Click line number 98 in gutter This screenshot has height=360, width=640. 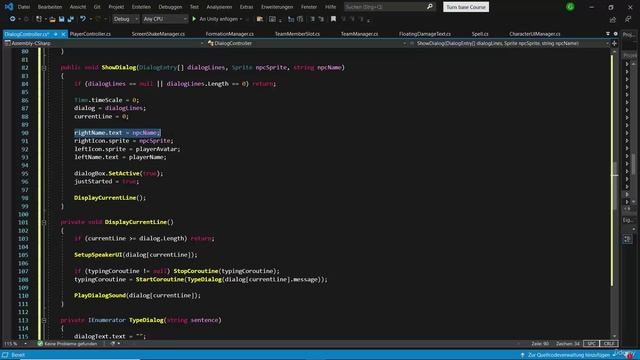pos(24,198)
